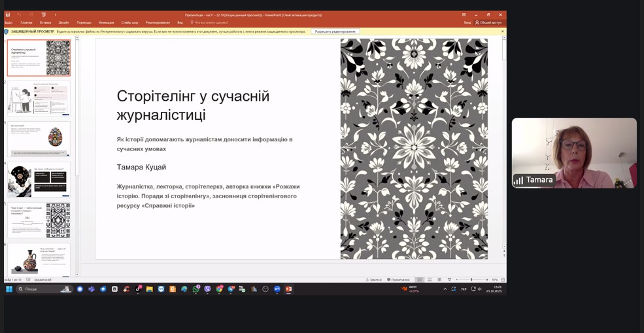Screen dimensions: 644x333
Task: Open ribbon display options menu
Action: click(x=464, y=14)
